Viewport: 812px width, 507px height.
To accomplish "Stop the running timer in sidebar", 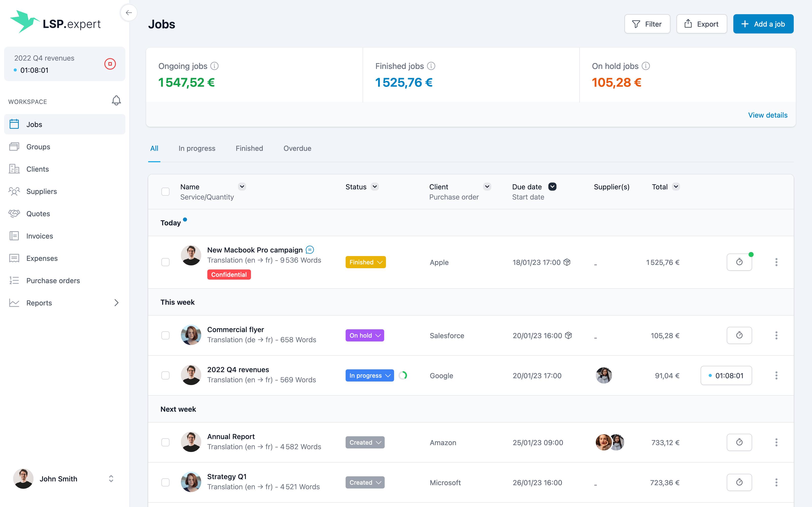I will [110, 64].
